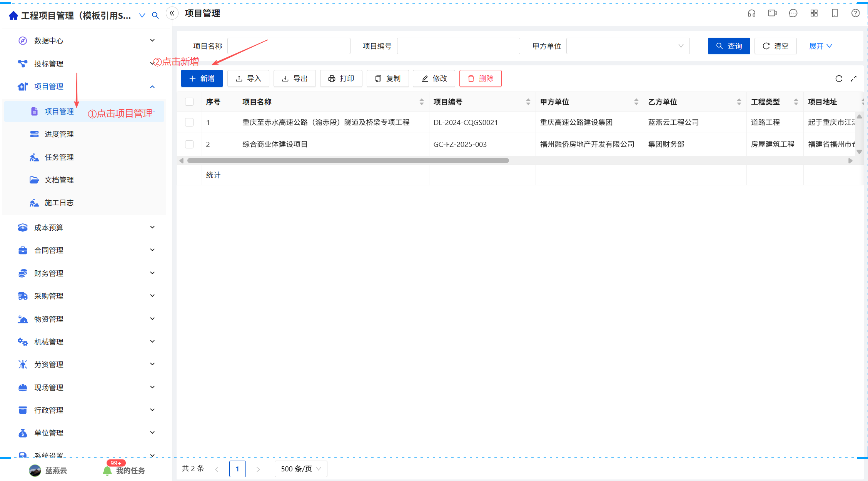Image resolution: width=868 pixels, height=481 pixels.
Task: Click the 导入 button
Action: (x=248, y=78)
